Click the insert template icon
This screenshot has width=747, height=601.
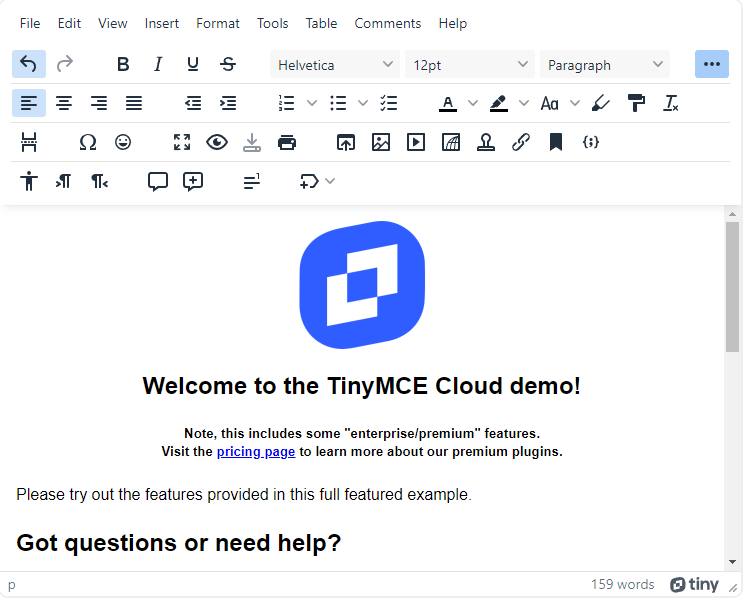pos(451,142)
